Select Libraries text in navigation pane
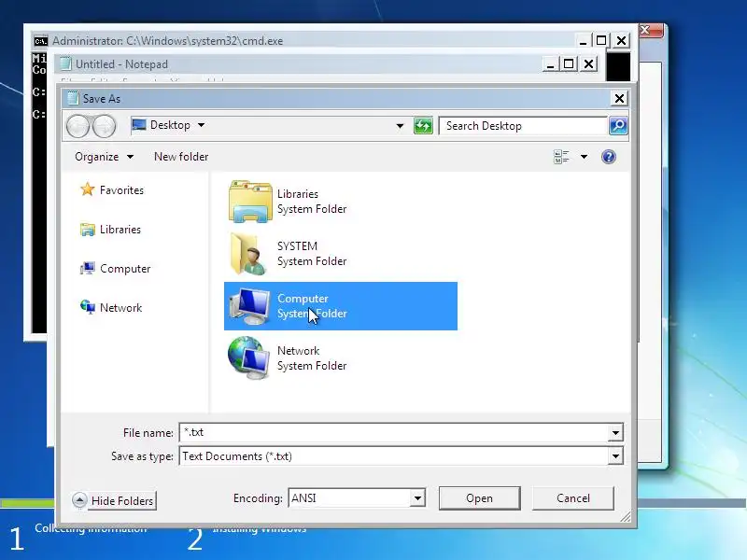 120,230
